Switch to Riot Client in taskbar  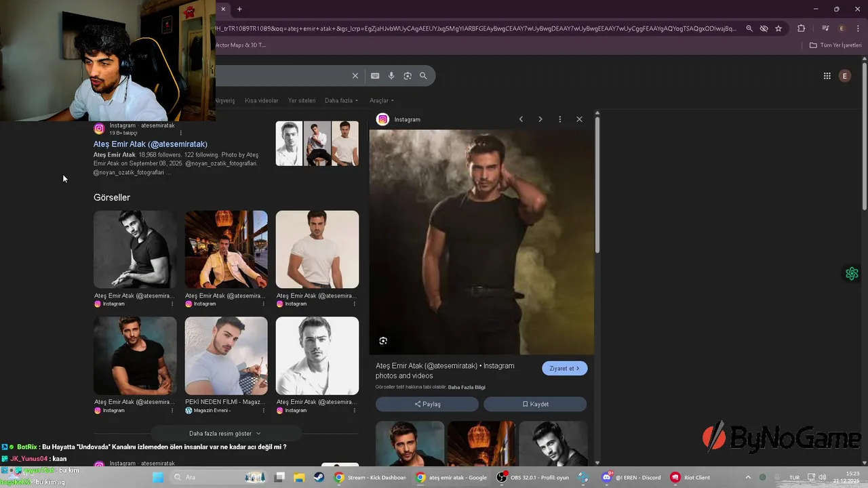tap(690, 477)
